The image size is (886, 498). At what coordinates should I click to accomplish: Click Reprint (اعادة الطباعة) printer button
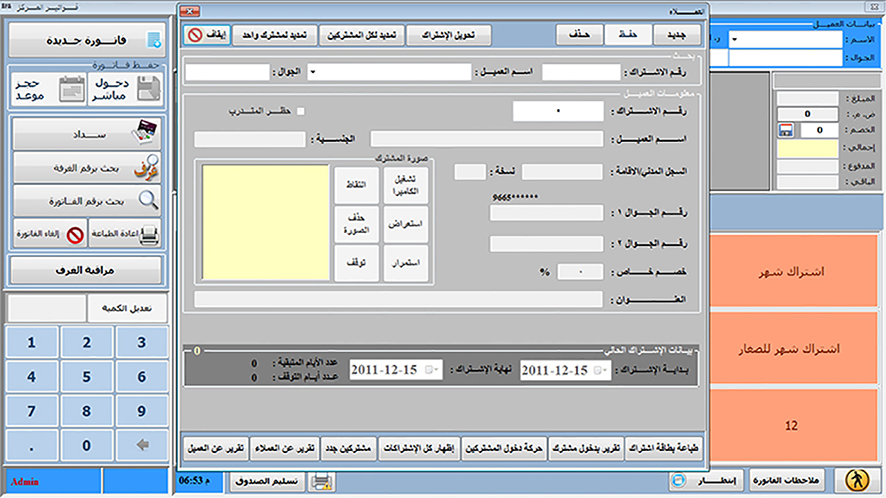(x=126, y=236)
